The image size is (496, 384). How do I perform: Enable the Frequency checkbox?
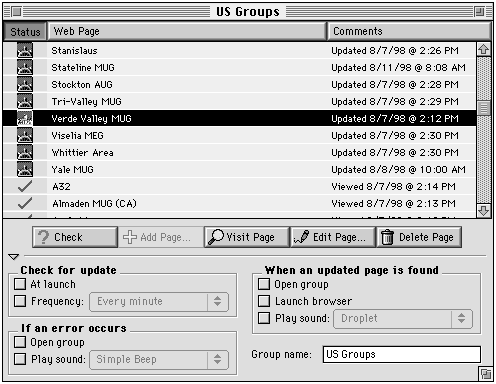click(x=20, y=301)
